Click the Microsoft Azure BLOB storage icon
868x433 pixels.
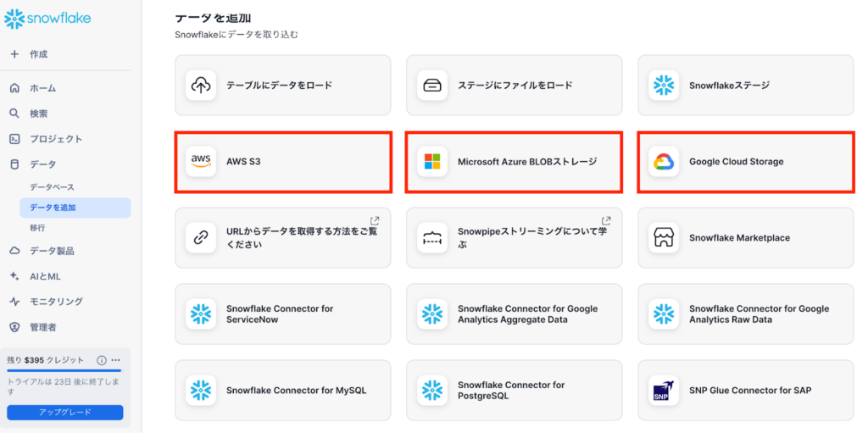pos(432,161)
